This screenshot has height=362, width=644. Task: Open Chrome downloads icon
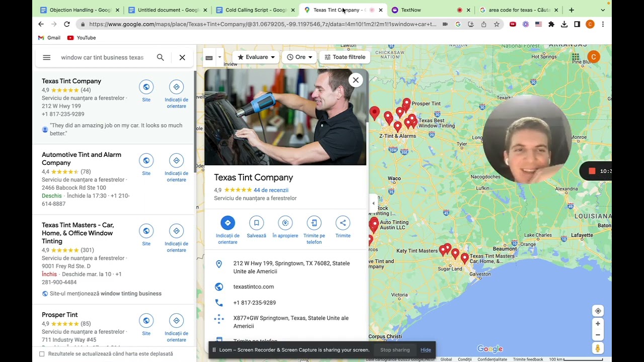(565, 24)
